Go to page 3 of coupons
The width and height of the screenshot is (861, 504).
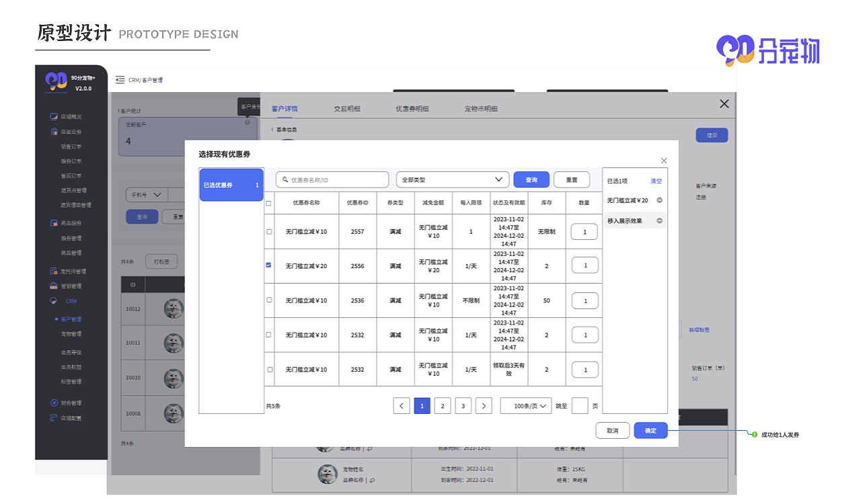point(463,406)
